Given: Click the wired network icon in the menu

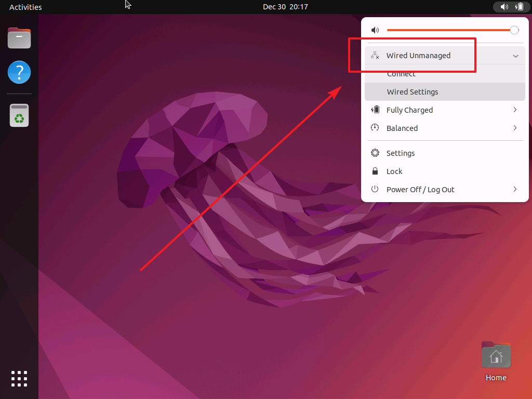Looking at the screenshot, I should tap(375, 55).
